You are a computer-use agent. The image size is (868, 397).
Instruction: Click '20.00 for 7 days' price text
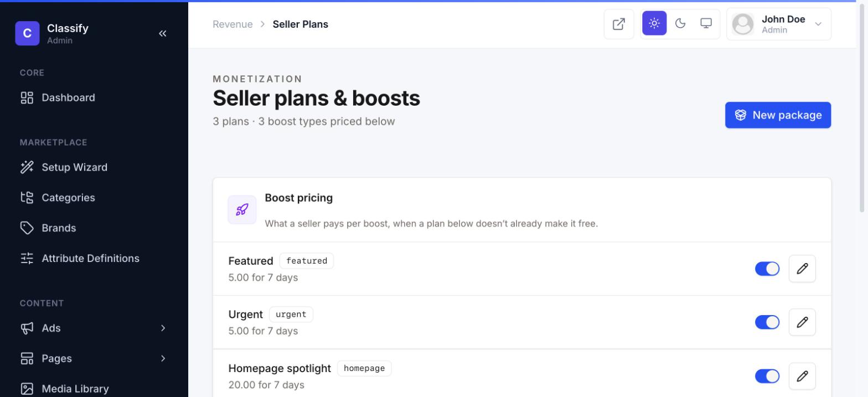coord(266,385)
